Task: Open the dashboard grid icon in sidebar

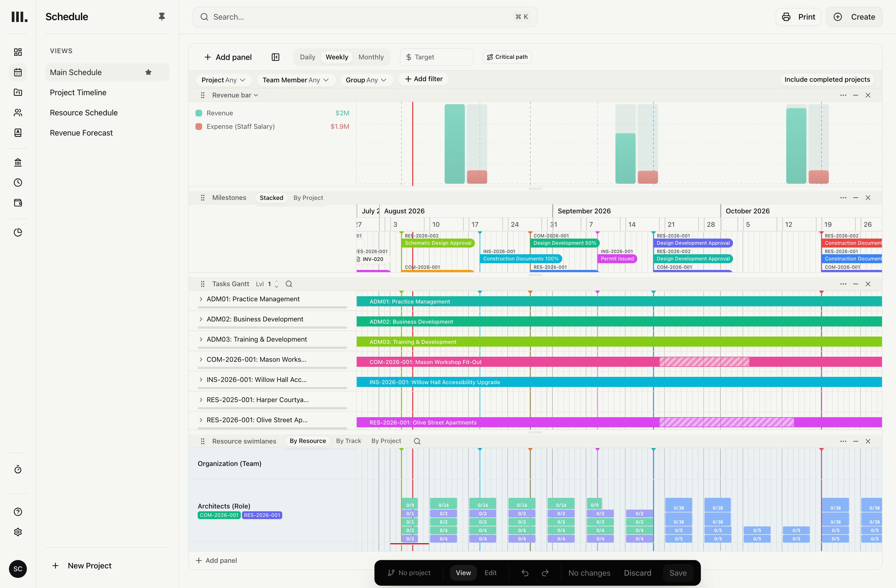Action: coord(18,52)
